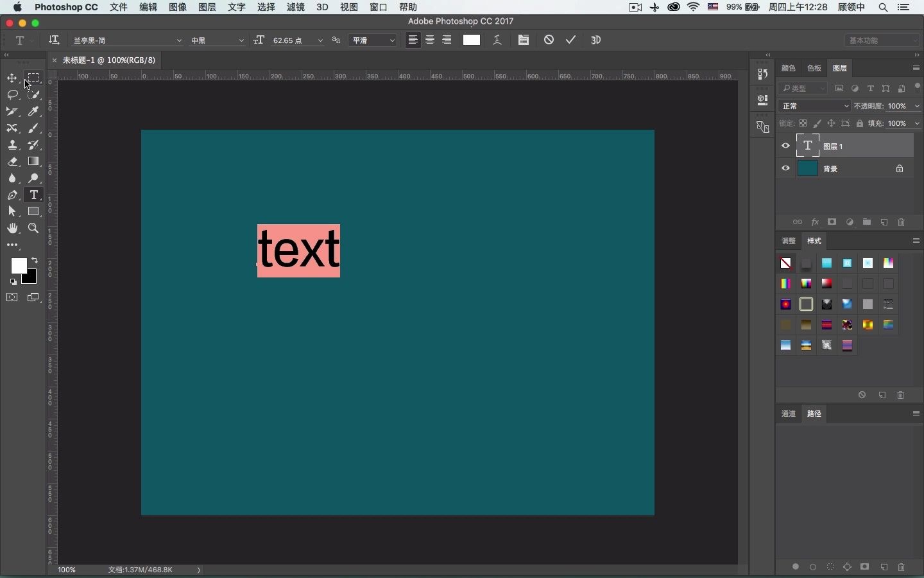924x578 pixels.
Task: Switch to the 颜色 panel tab
Action: click(789, 68)
